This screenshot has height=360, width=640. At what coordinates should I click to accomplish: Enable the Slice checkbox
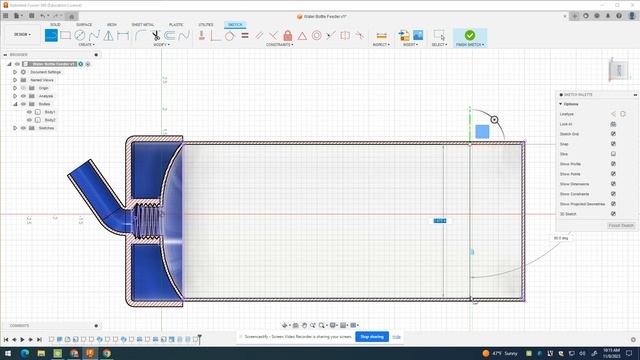(x=613, y=154)
